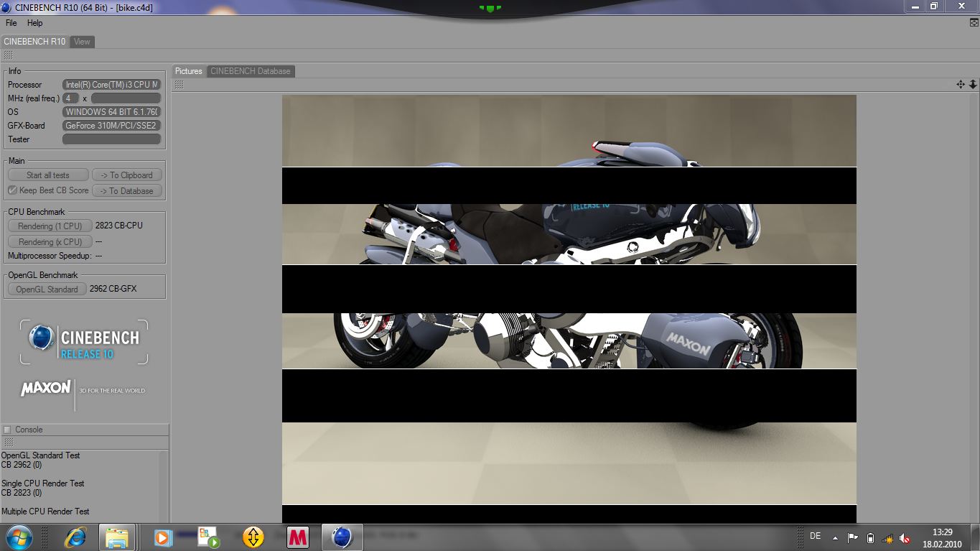Switch to the View tab
The height and width of the screenshot is (551, 980).
82,42
